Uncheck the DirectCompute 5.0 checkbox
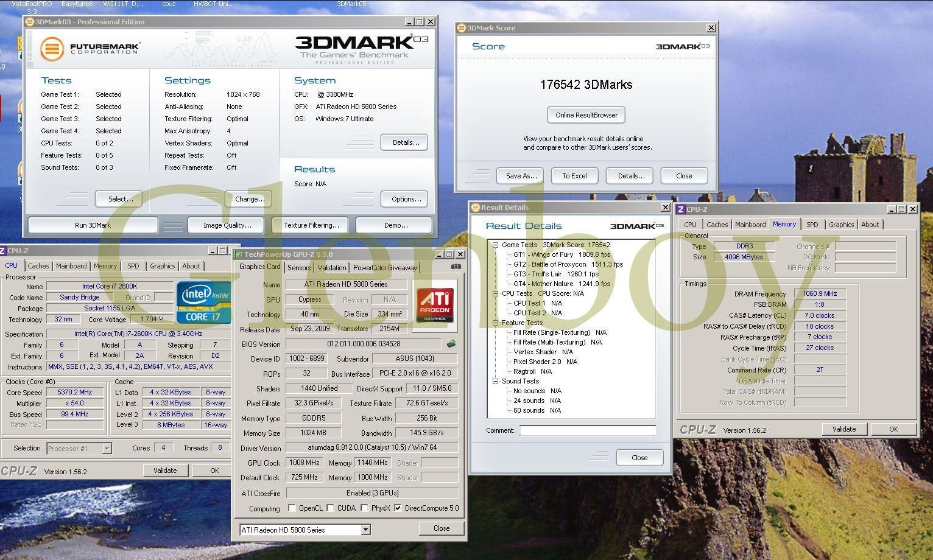 click(398, 508)
